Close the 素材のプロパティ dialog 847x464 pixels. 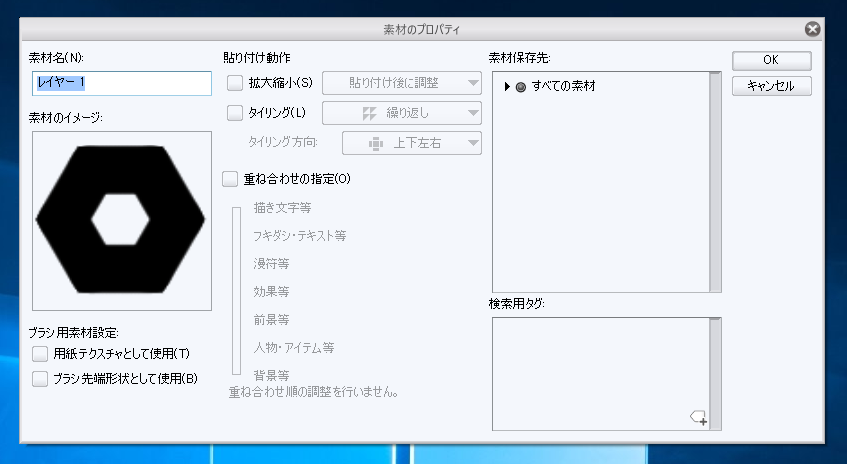pos(812,29)
